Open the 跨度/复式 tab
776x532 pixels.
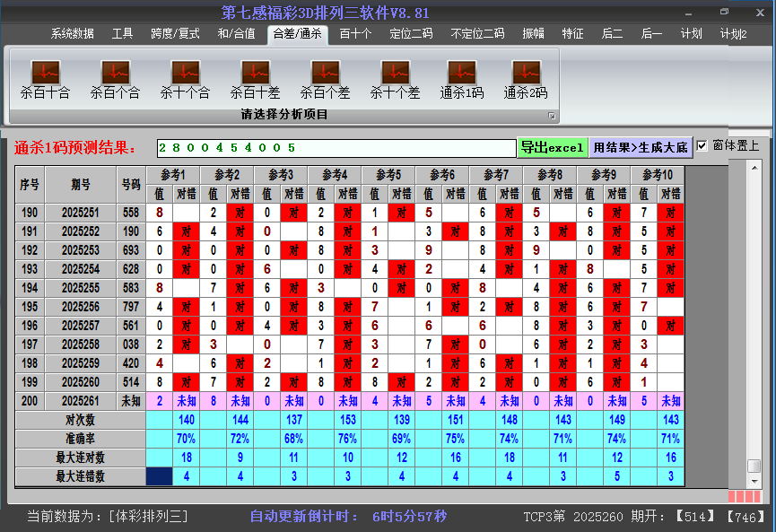click(x=175, y=34)
